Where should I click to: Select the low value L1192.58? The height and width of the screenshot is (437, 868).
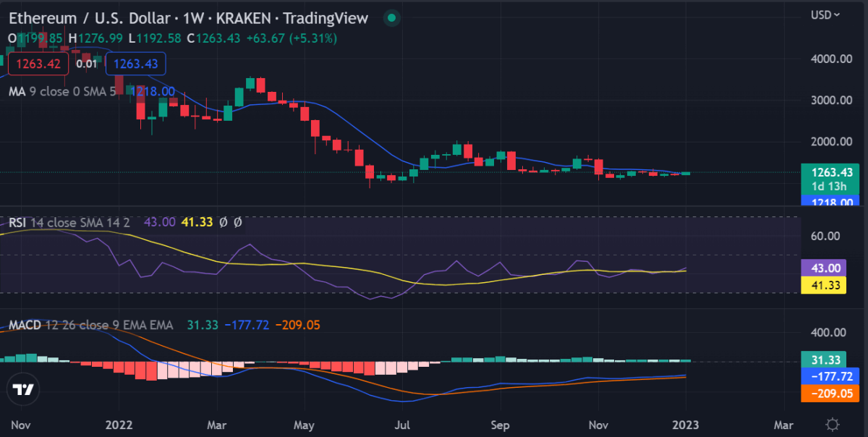pos(155,38)
